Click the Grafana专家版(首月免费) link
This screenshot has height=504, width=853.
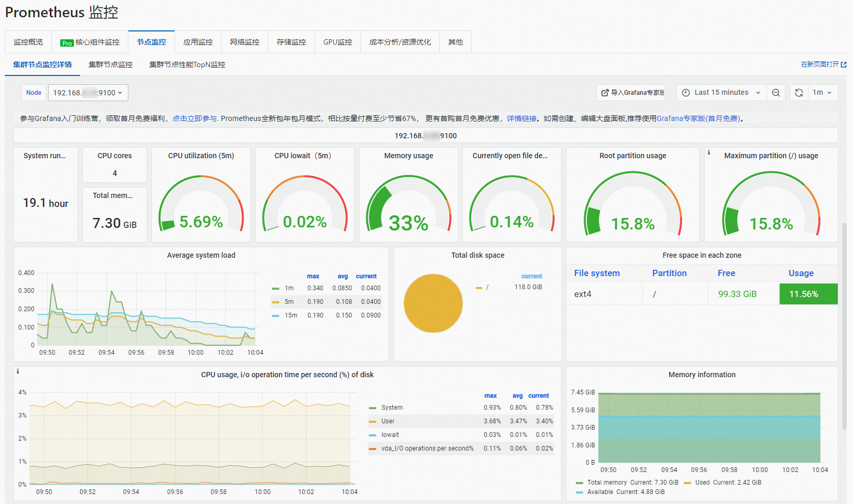click(x=698, y=118)
